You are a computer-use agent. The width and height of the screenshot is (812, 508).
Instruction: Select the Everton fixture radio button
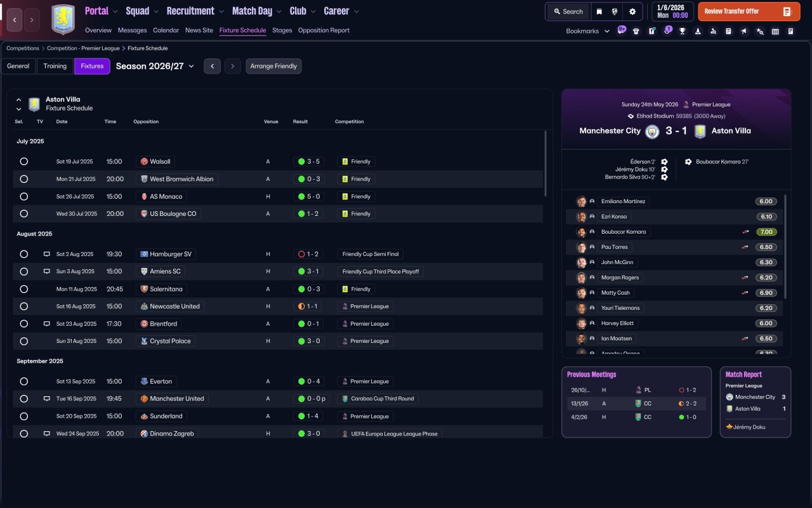coord(23,382)
